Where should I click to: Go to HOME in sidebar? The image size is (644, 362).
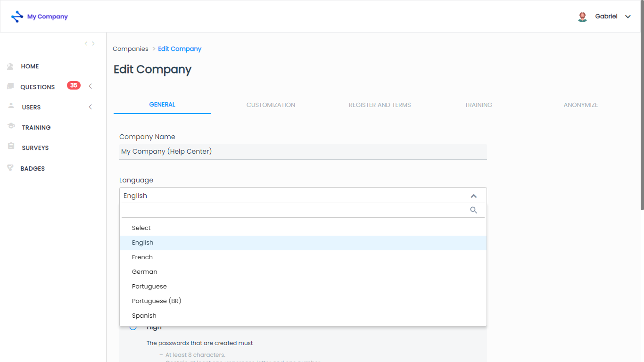(x=30, y=66)
